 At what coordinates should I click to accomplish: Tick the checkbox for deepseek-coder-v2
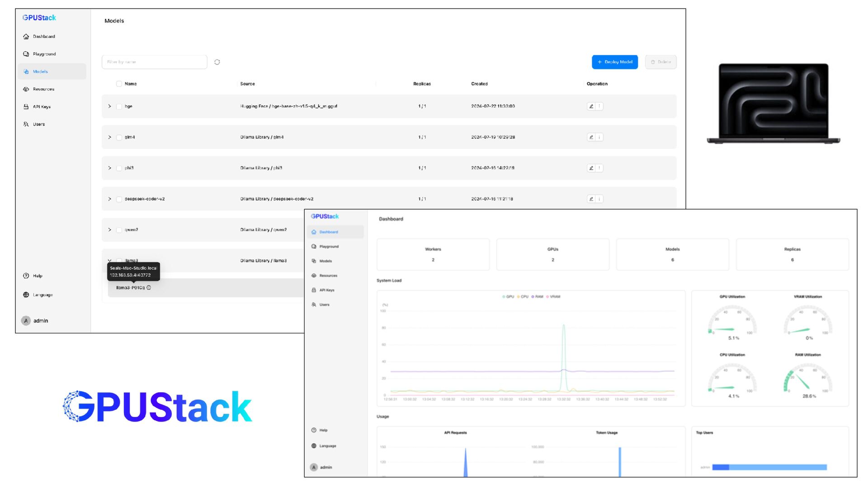click(x=119, y=199)
